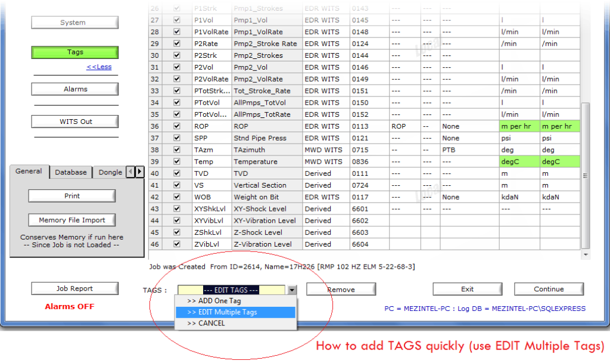The width and height of the screenshot is (610, 364).
Task: Click the WITS Out button
Action: coord(74,121)
